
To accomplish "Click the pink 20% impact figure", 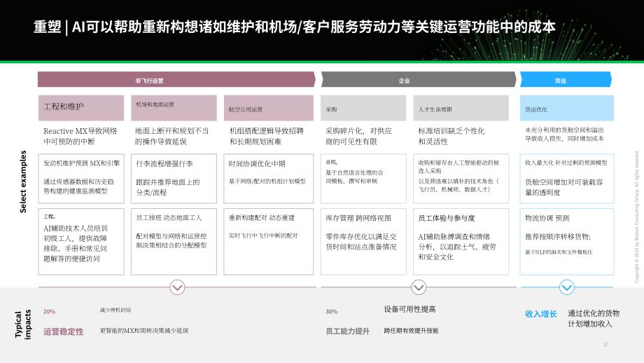I will (x=49, y=312).
